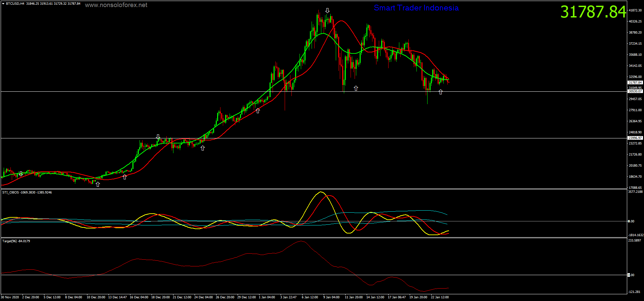644x301 pixels.
Task: Select the up arrow signal below 10 Dec low
Action: tap(98, 184)
